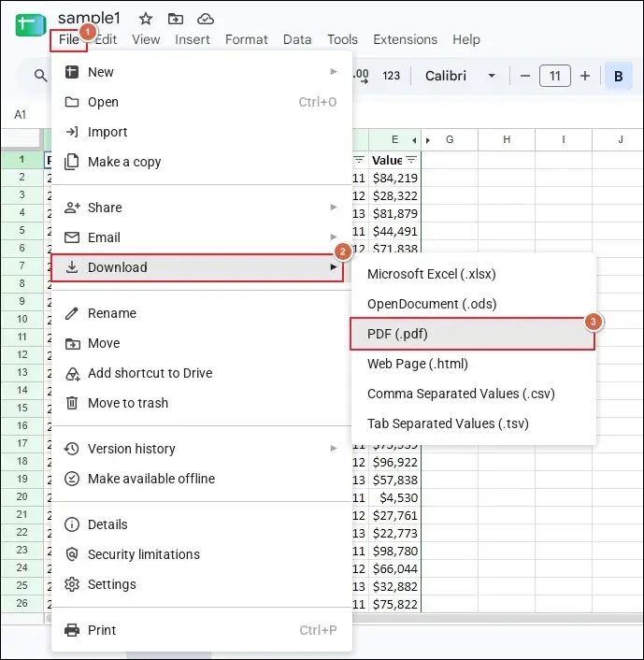Star the sample1 document
The image size is (644, 660).
[146, 19]
